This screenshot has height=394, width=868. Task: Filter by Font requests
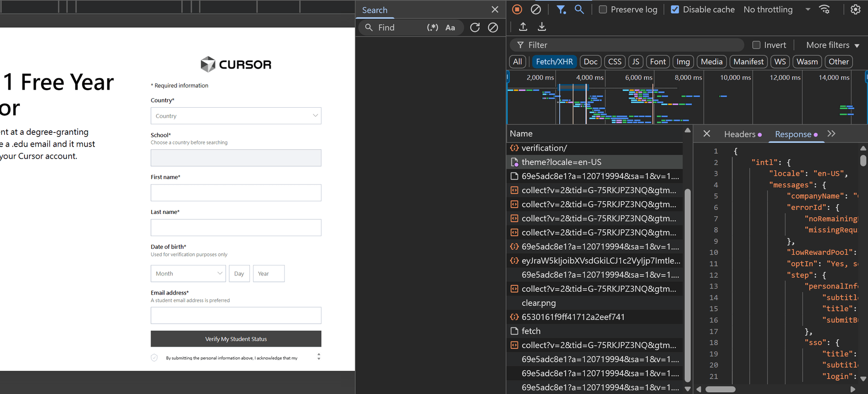pyautogui.click(x=658, y=62)
